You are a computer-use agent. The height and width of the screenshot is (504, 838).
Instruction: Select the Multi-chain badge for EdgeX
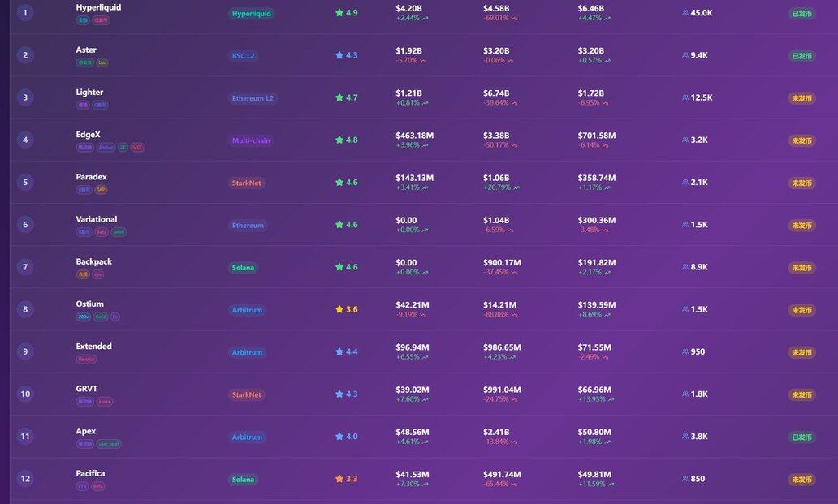click(250, 140)
